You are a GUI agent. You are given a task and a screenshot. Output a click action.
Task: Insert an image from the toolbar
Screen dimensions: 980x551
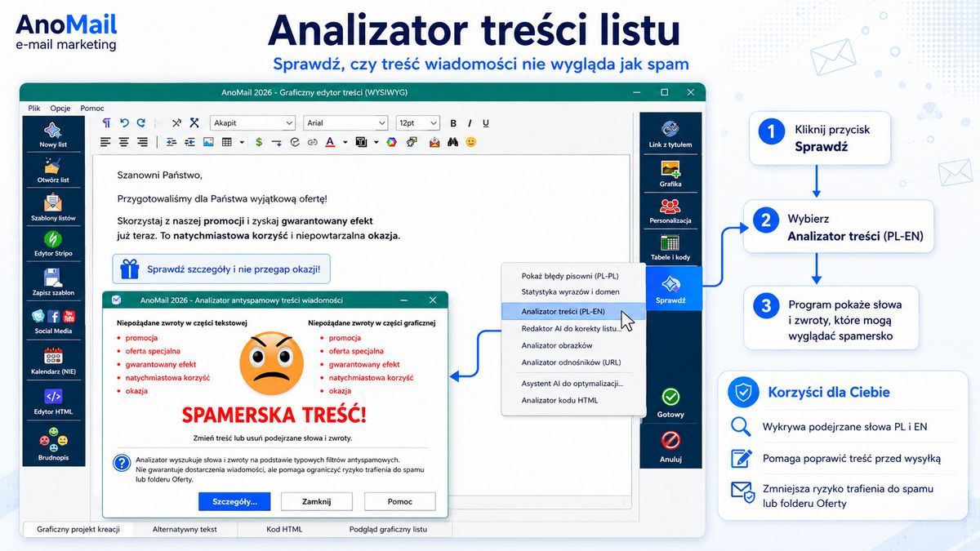coord(208,142)
